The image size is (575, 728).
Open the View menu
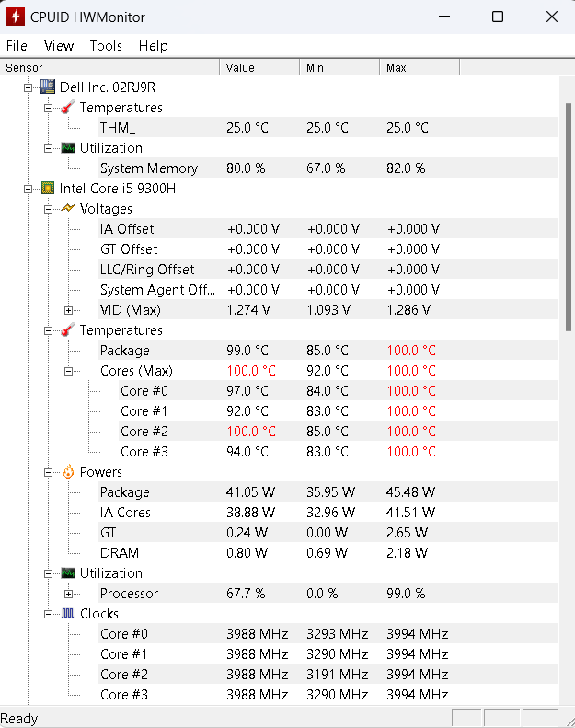coord(59,45)
